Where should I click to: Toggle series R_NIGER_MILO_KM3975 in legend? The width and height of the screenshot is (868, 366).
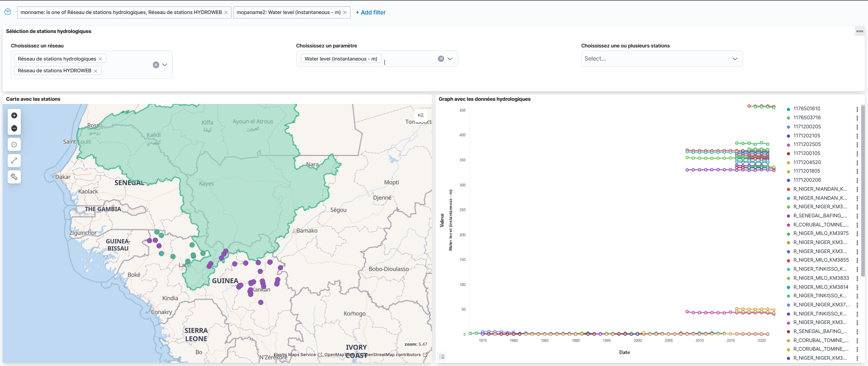[x=821, y=233]
